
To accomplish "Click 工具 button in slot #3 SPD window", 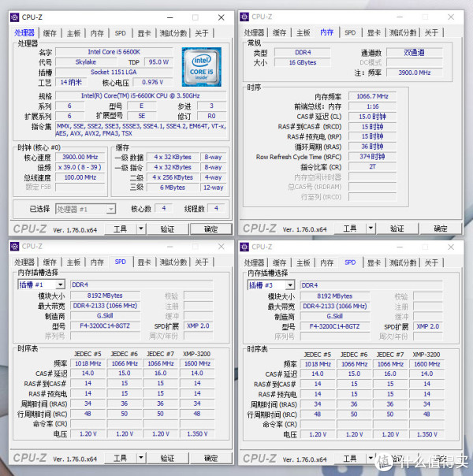I will [350, 458].
